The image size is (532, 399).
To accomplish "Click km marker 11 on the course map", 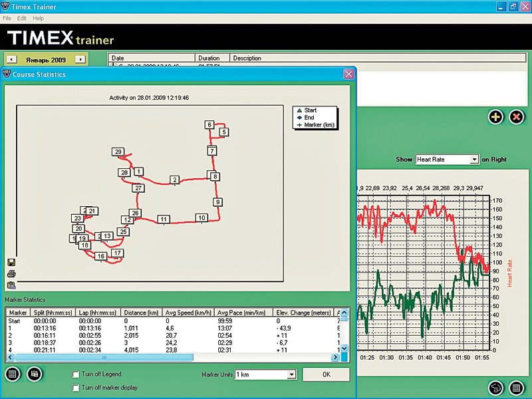I will pos(164,219).
